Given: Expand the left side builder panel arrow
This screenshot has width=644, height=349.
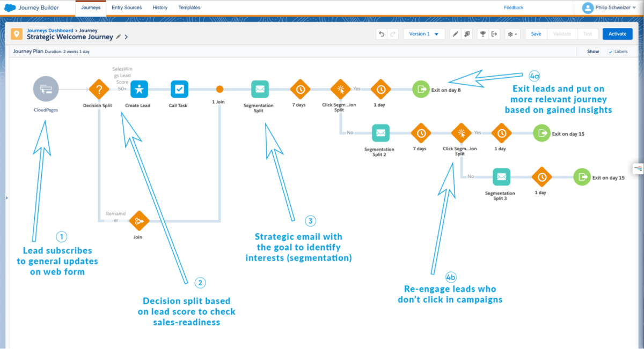Looking at the screenshot, I should [x=7, y=198].
